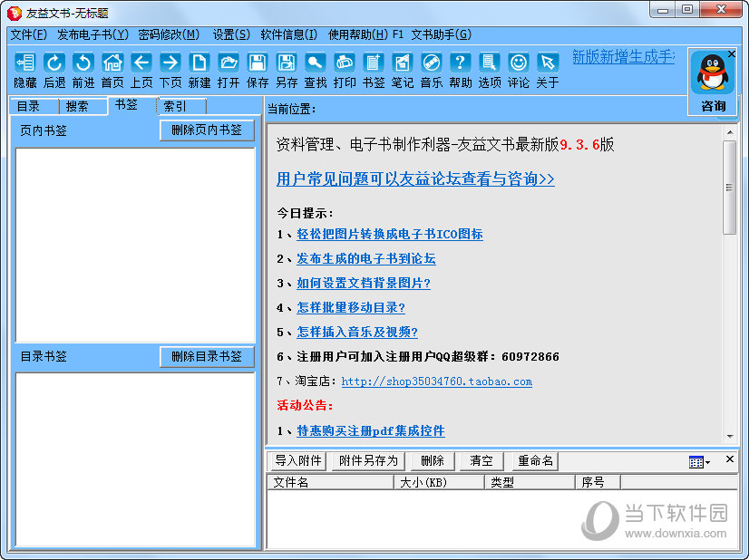Click inside the 页内书签 list box
749x560 pixels.
(136, 245)
